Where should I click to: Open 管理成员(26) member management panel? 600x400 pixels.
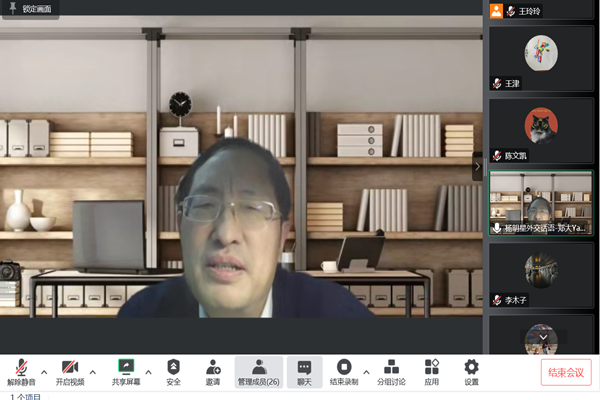point(258,371)
